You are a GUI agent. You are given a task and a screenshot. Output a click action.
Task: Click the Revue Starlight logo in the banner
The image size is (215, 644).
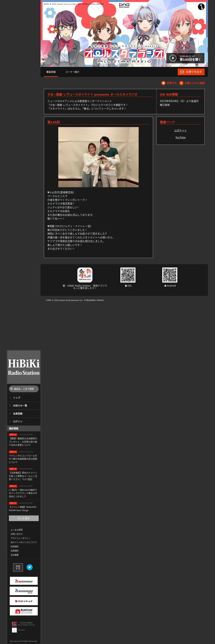coord(124,6)
